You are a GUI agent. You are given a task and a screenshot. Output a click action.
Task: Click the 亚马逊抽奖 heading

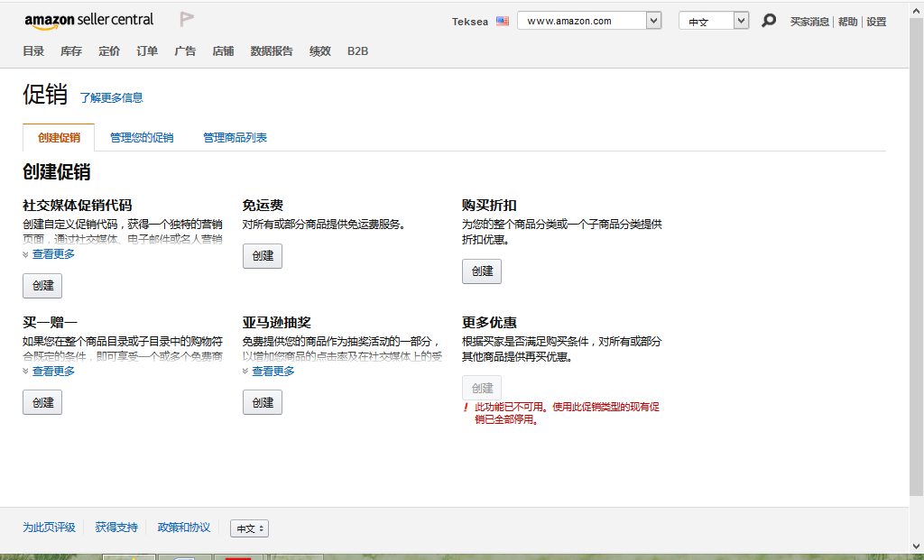[276, 323]
